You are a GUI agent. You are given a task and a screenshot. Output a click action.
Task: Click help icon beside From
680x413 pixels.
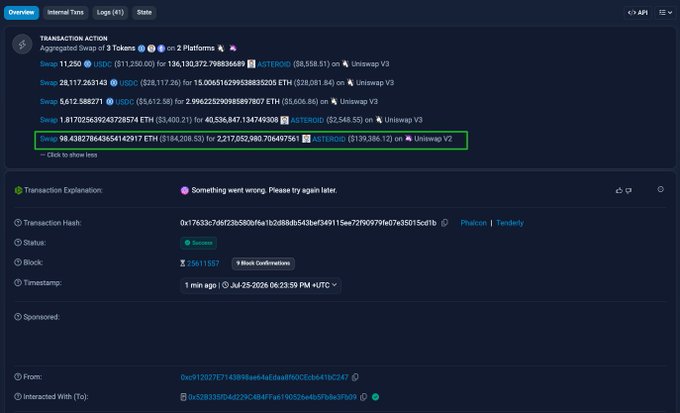click(x=18, y=377)
